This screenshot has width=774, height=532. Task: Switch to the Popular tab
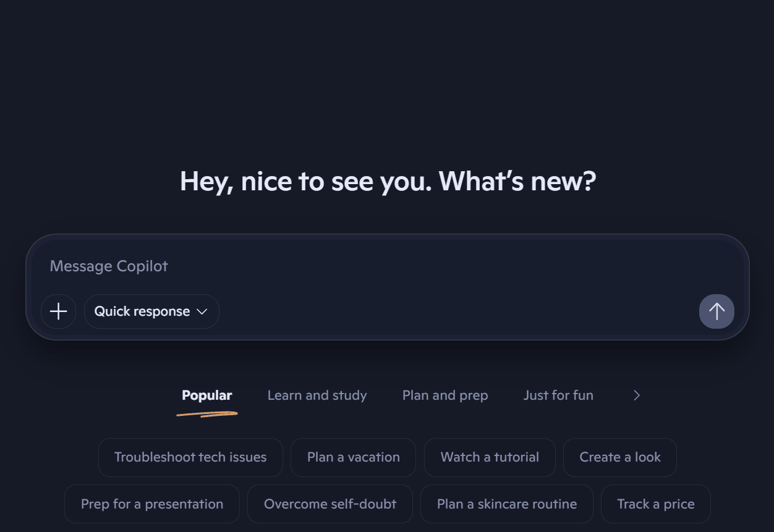[207, 395]
